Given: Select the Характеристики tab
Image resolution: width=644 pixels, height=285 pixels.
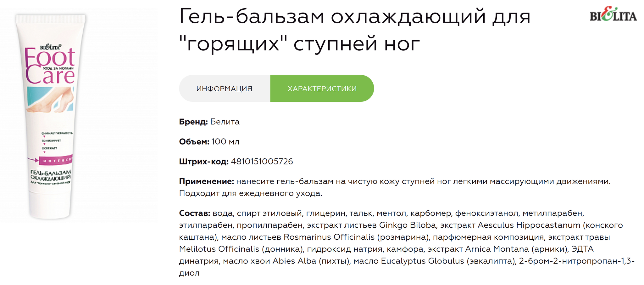Looking at the screenshot, I should tap(322, 88).
